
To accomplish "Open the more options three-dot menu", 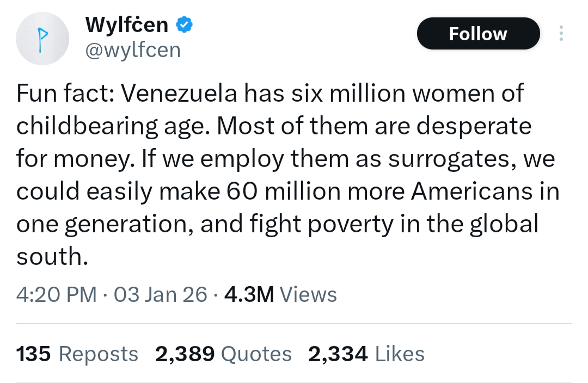I will point(561,34).
